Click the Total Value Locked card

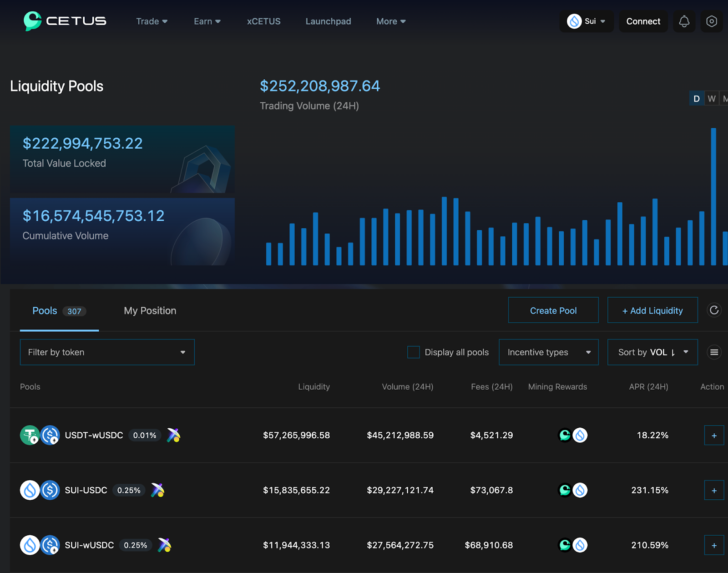click(x=122, y=159)
